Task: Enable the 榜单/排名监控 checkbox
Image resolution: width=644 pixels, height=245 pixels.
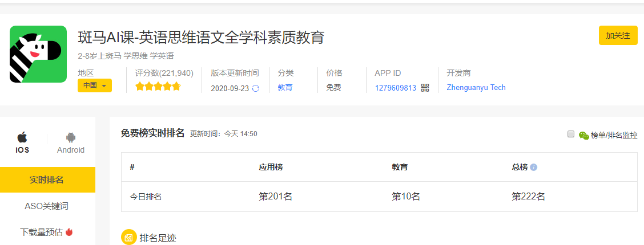Action: click(x=570, y=134)
